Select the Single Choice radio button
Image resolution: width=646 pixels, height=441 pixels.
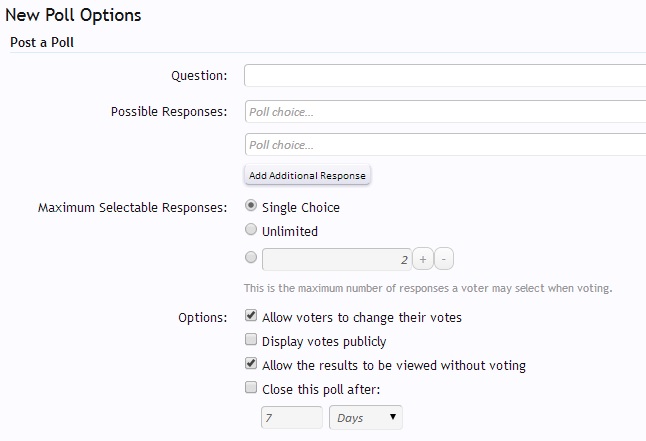coord(251,205)
